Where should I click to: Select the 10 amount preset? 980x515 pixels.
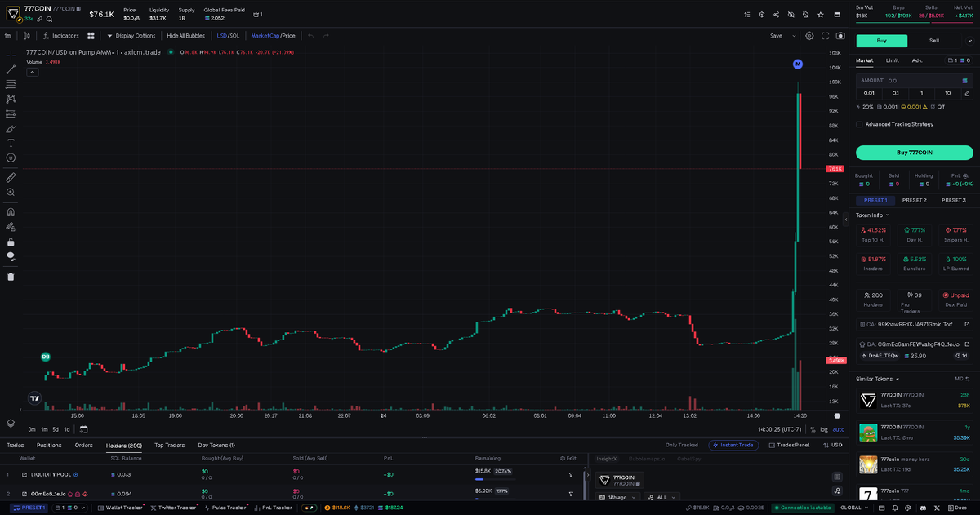(947, 93)
